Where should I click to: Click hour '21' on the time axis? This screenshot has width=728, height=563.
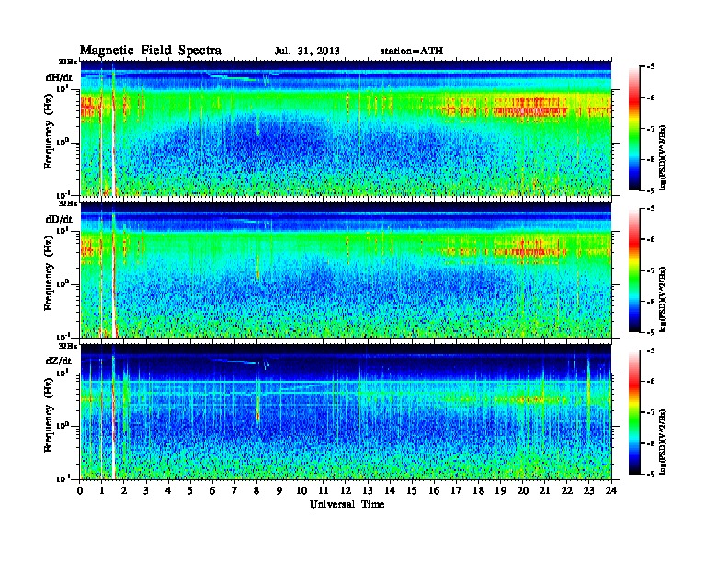click(x=544, y=490)
